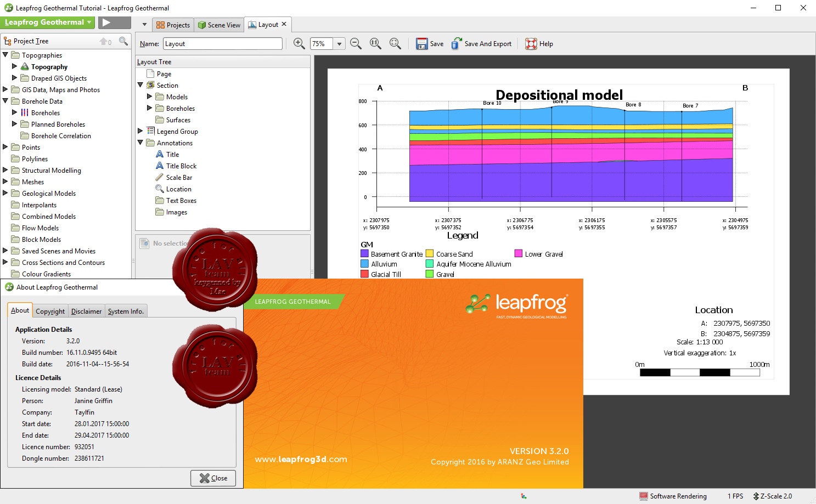Select Saved Scenes and Movies tree item

tap(59, 251)
